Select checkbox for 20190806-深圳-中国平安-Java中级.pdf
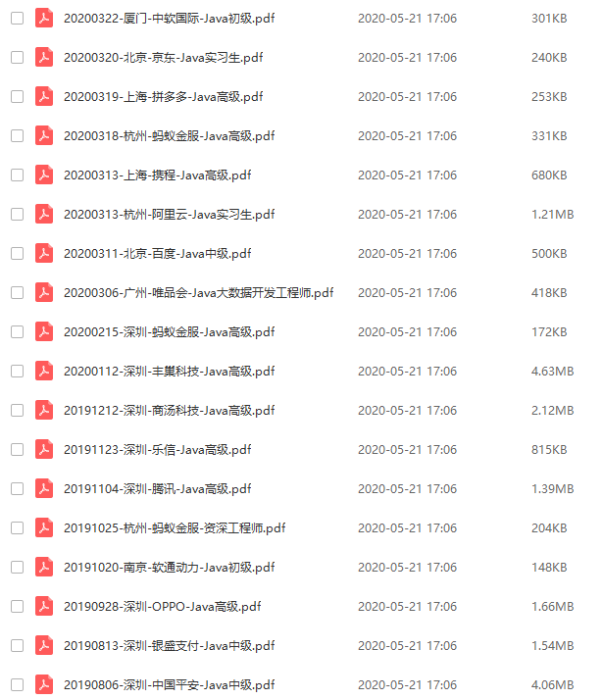This screenshot has width=602, height=700. tap(17, 685)
